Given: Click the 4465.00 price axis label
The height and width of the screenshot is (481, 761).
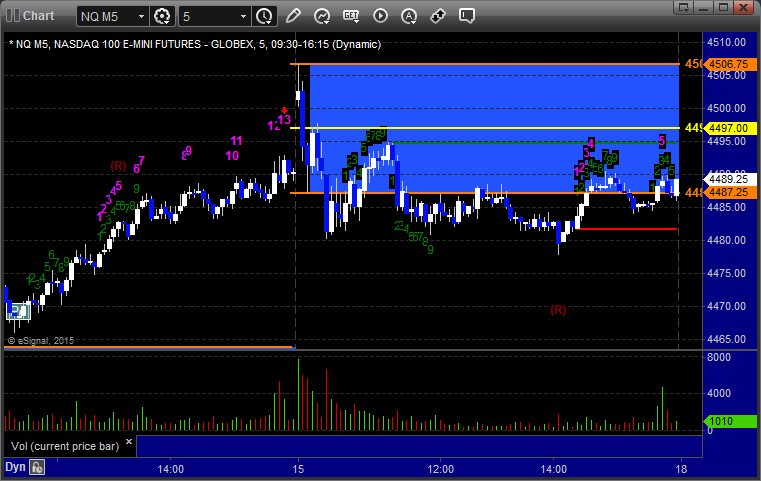Looking at the screenshot, I should tap(726, 339).
